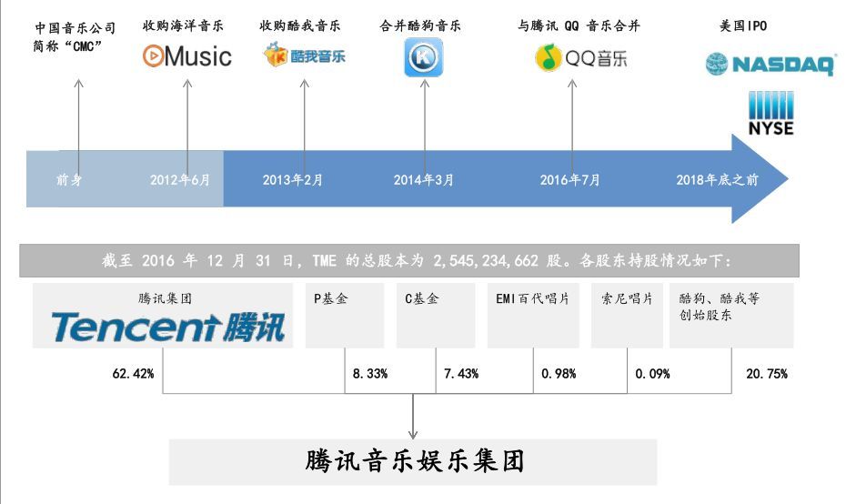Click the text 中国音乐公司
Image resolution: width=856 pixels, height=504 pixels.
point(76,28)
